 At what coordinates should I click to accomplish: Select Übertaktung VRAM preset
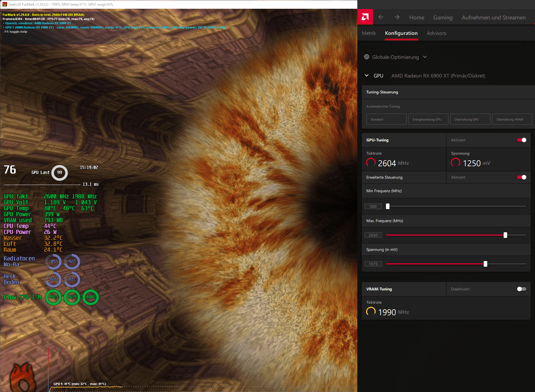pos(512,119)
